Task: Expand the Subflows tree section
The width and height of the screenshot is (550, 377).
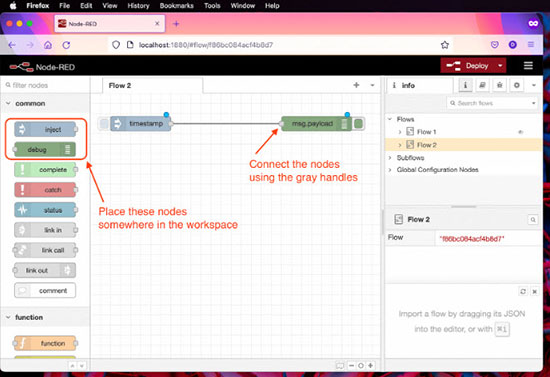Action: [x=390, y=157]
